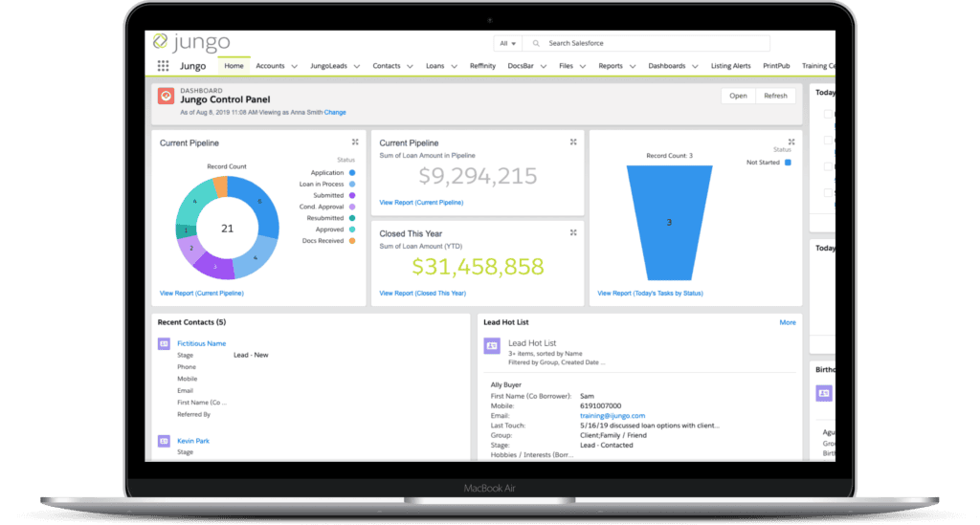The height and width of the screenshot is (525, 980).
Task: Click the training@ijungo.com email link
Action: (x=612, y=416)
